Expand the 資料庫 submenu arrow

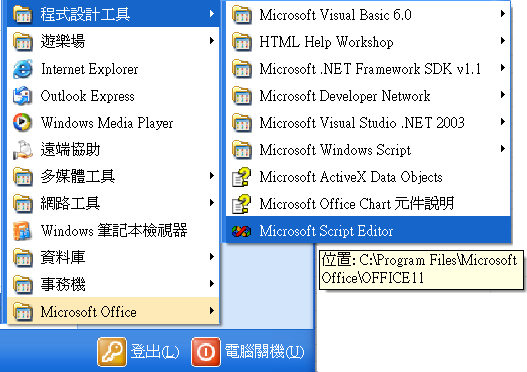[212, 257]
